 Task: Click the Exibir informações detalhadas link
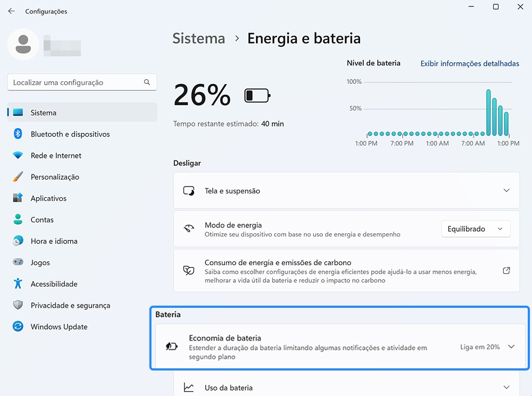pyautogui.click(x=469, y=63)
